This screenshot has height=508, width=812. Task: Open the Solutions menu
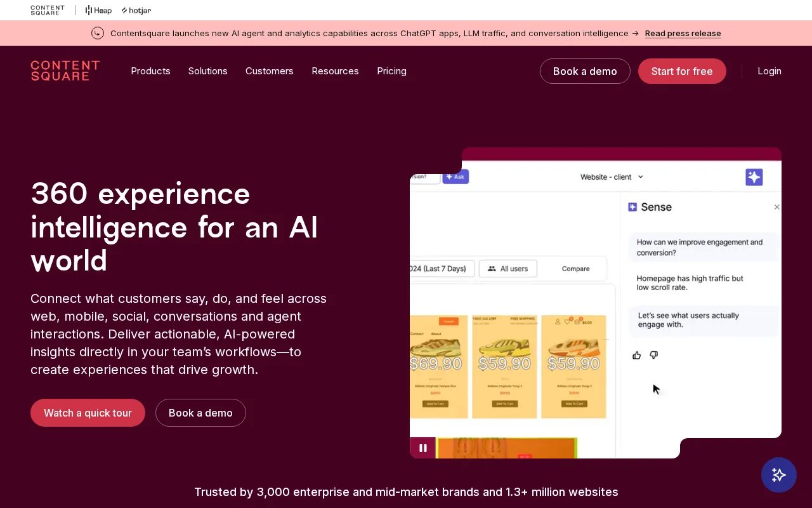coord(208,71)
